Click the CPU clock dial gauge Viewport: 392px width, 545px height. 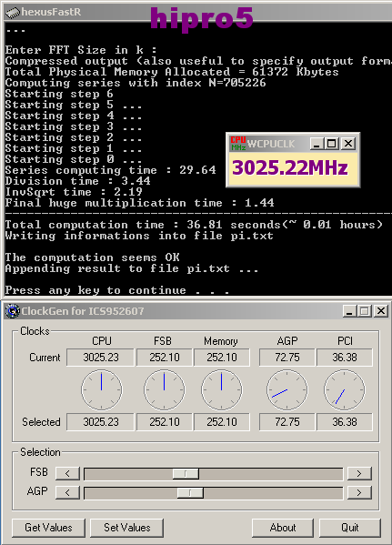click(102, 390)
